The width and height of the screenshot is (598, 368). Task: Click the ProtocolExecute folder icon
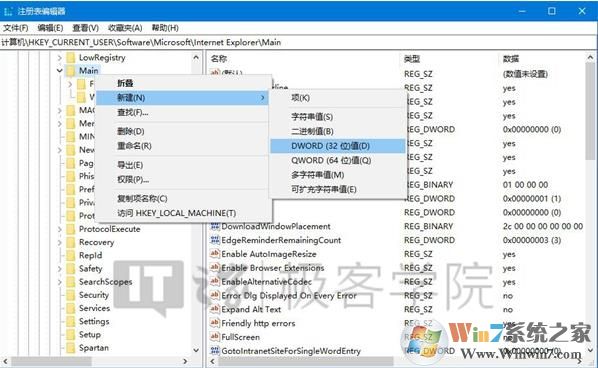coord(71,229)
